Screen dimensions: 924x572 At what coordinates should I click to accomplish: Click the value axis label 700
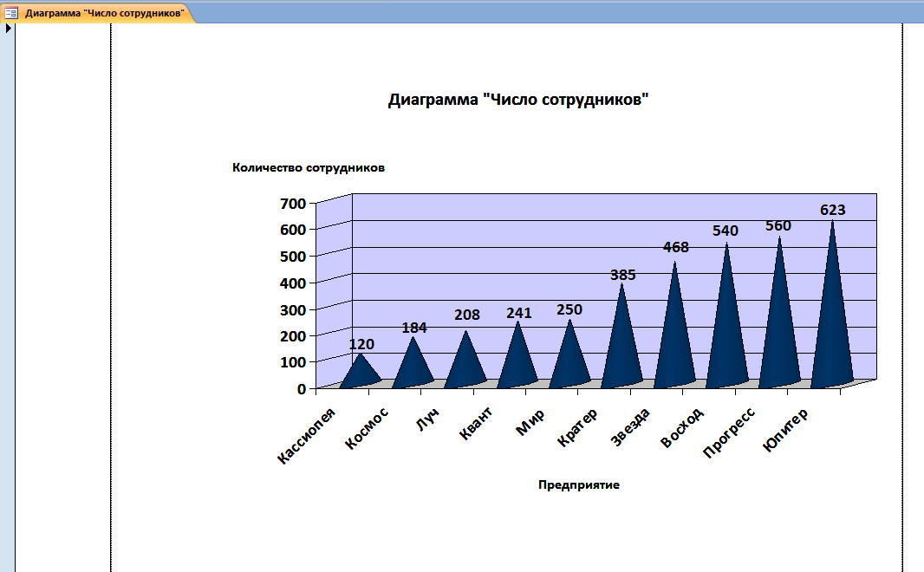[x=293, y=204]
